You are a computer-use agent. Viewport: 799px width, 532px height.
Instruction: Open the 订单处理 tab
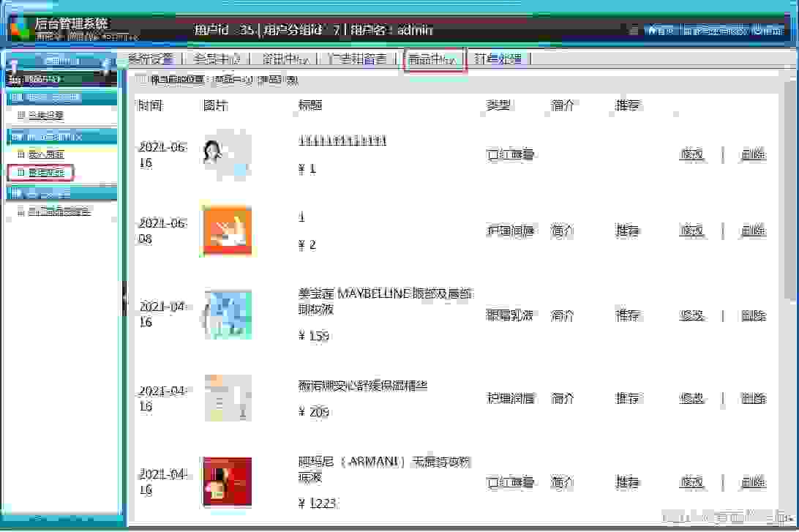click(x=498, y=59)
